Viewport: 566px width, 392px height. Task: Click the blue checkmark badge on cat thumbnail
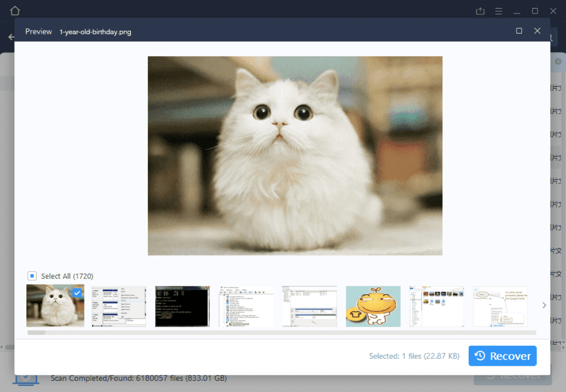(77, 293)
